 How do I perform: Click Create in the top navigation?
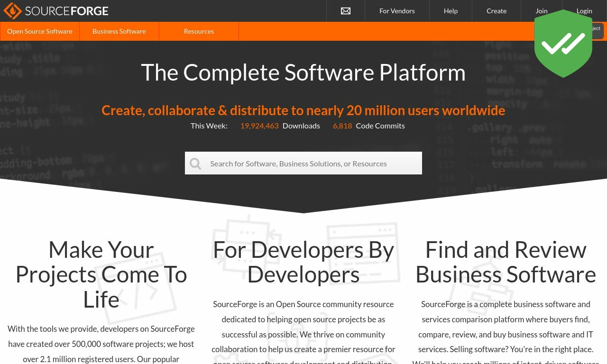point(497,11)
